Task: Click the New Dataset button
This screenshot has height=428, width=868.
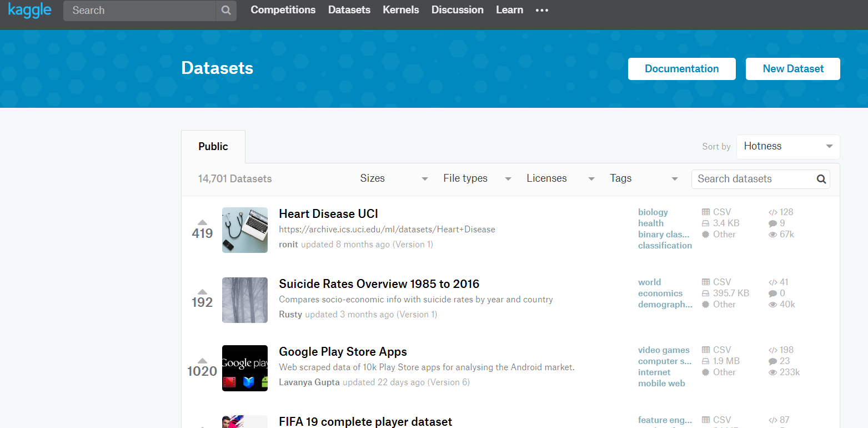Action: pyautogui.click(x=792, y=68)
